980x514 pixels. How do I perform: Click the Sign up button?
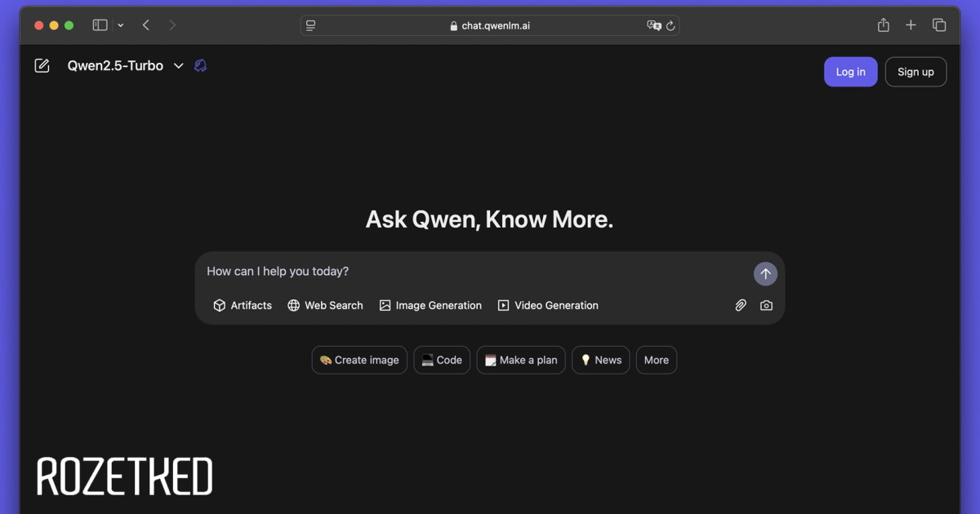915,72
